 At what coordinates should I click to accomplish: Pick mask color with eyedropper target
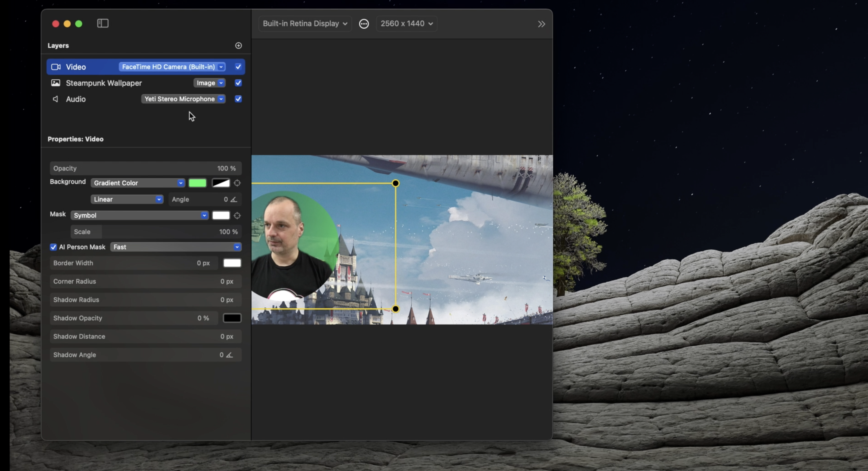(x=237, y=215)
